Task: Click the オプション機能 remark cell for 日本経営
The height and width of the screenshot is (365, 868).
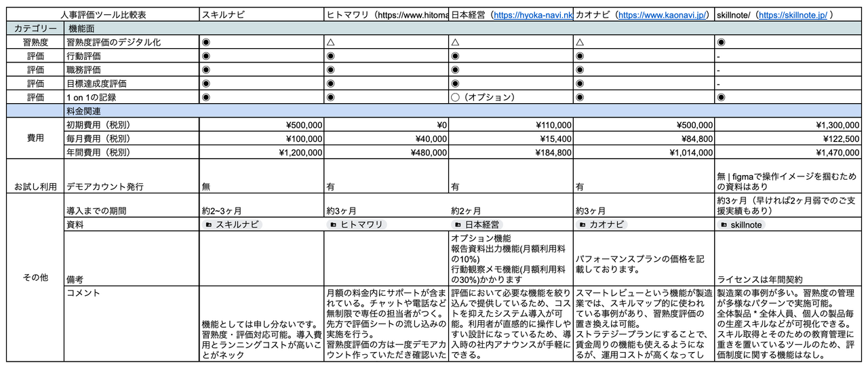Action: point(511,258)
